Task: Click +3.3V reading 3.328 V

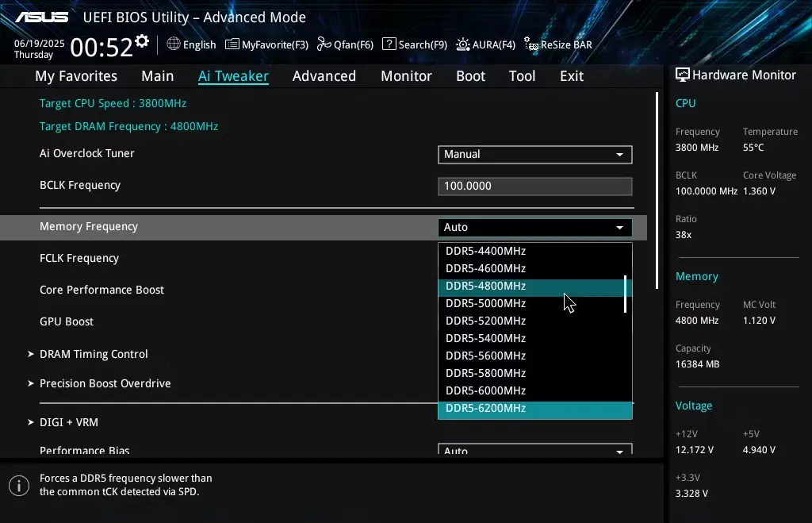Action: click(x=691, y=494)
